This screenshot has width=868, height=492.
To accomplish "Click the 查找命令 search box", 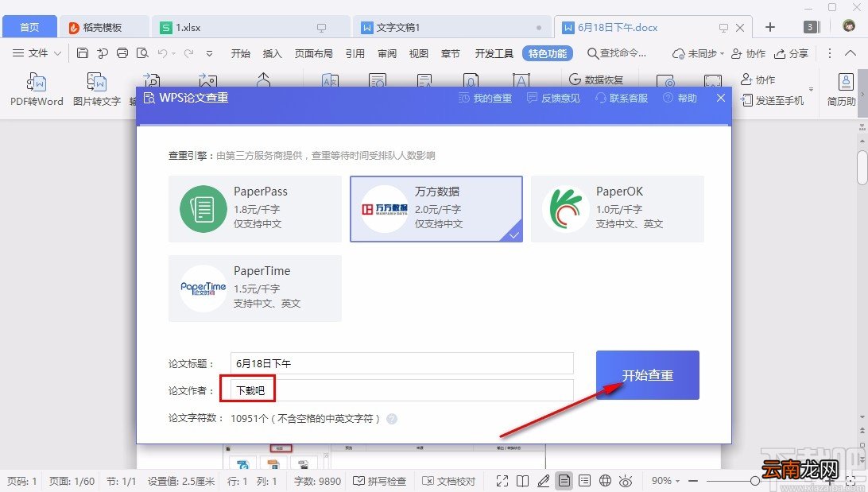I will coord(617,53).
